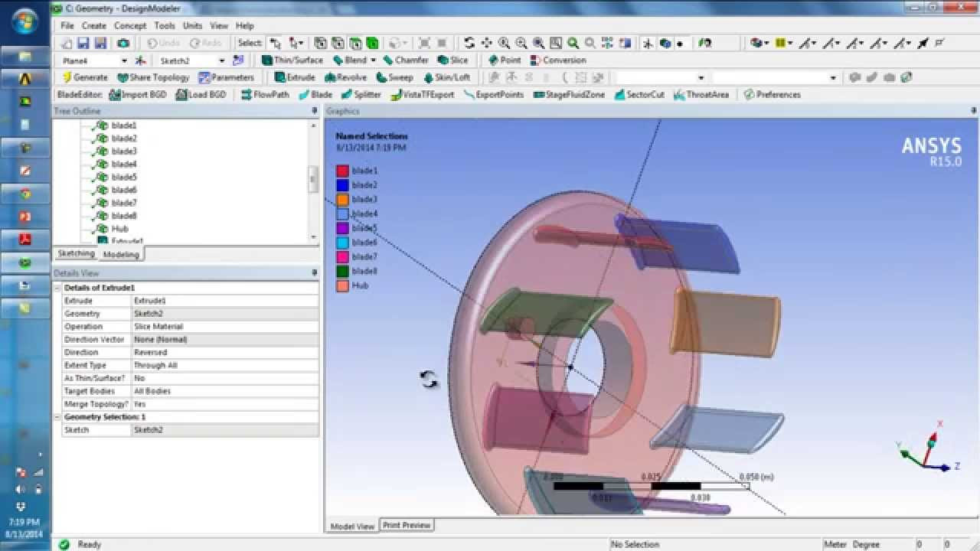Viewport: 980px width, 551px height.
Task: Collapse the Details of Extrude1 section
Action: (x=58, y=288)
